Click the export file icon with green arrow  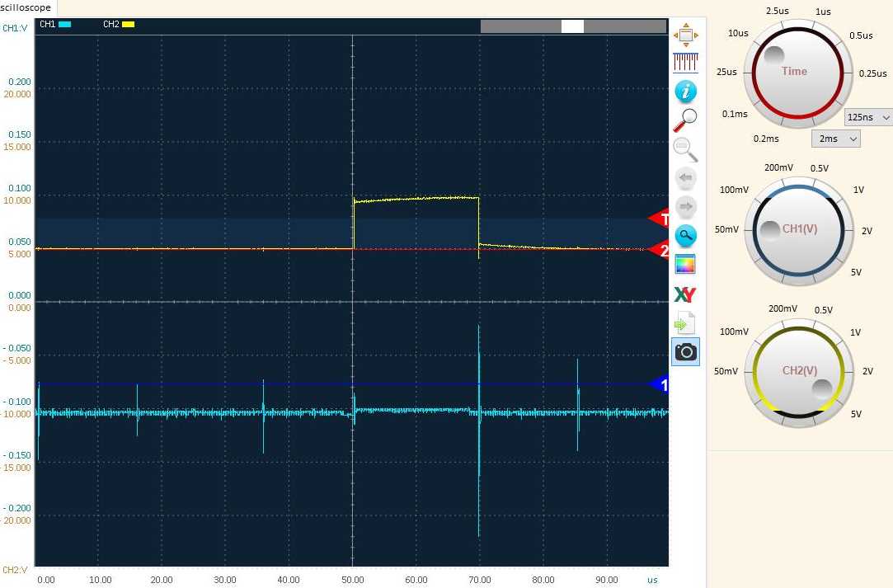pyautogui.click(x=686, y=322)
